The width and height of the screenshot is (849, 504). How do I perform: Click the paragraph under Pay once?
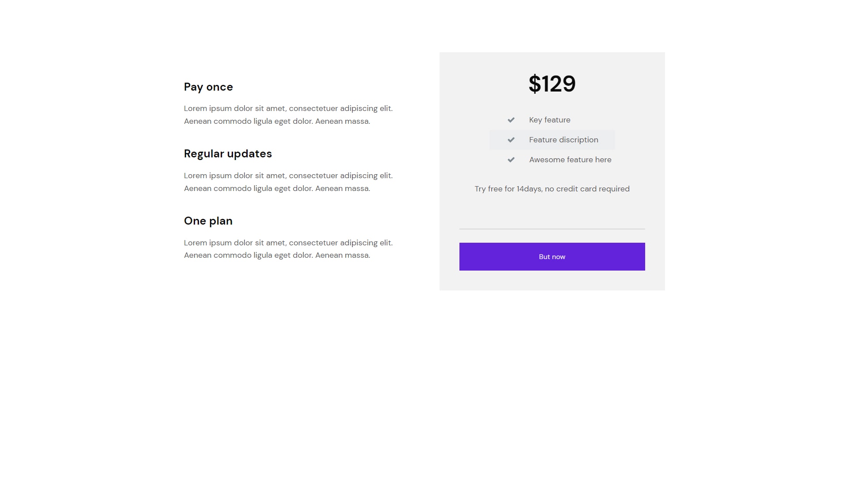click(288, 115)
